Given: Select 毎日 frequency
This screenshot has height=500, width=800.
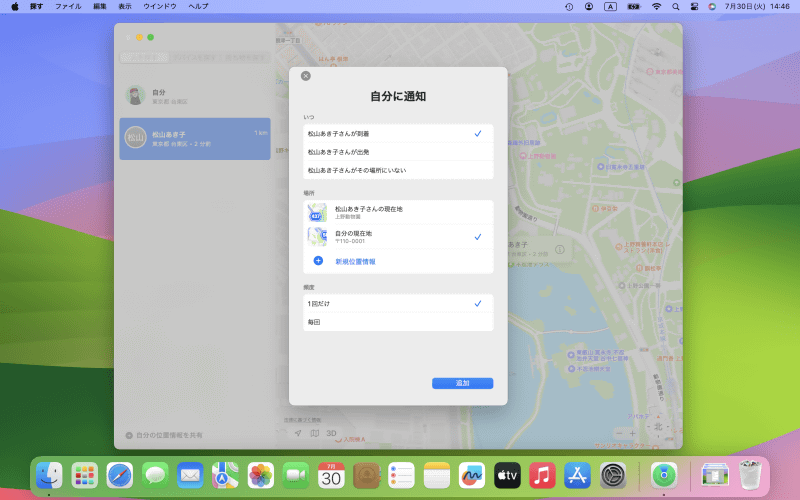Looking at the screenshot, I should (x=398, y=322).
